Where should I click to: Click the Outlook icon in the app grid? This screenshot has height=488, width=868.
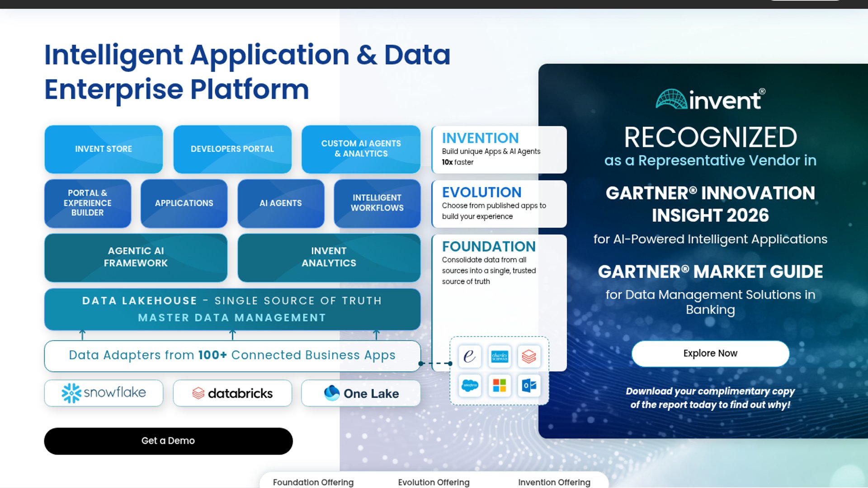[x=529, y=385]
